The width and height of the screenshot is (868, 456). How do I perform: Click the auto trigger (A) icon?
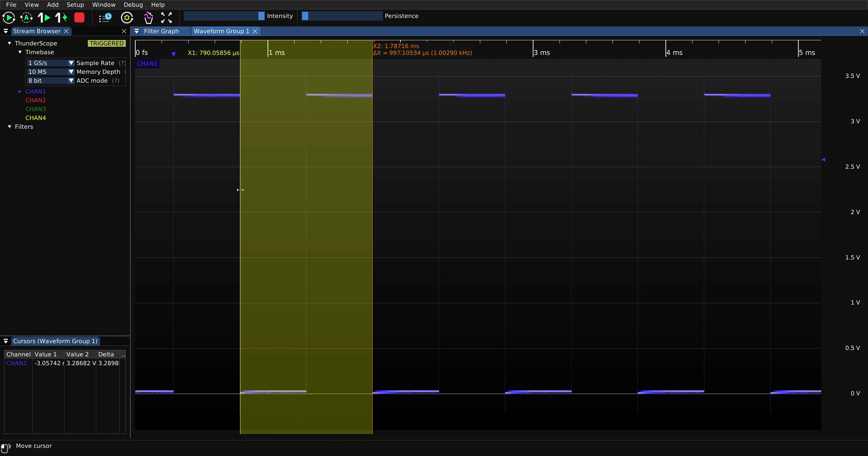(x=26, y=18)
